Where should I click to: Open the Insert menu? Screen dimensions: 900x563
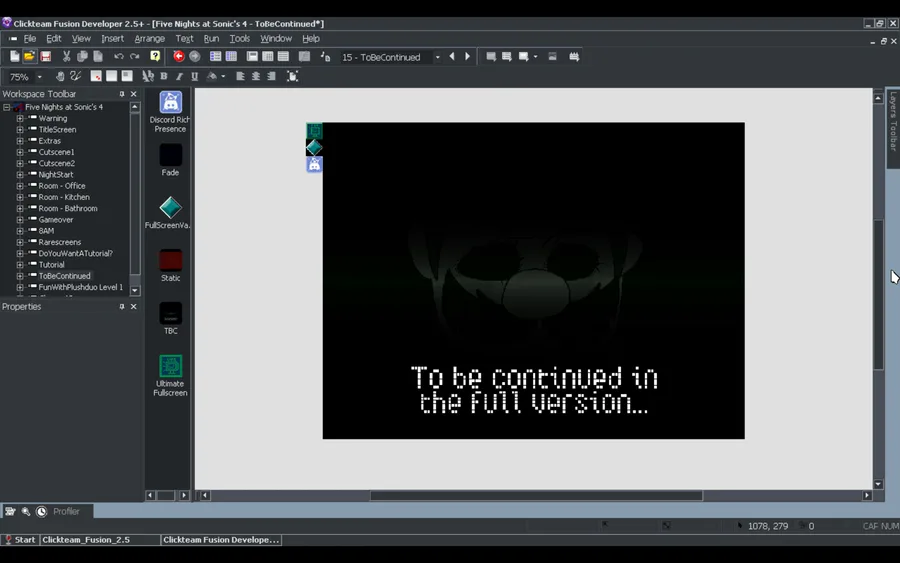tap(112, 38)
